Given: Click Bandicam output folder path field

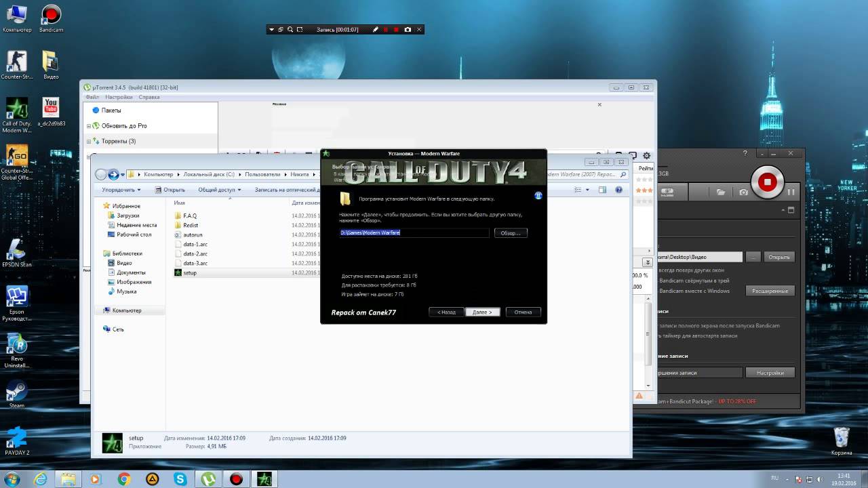Looking at the screenshot, I should click(x=700, y=257).
